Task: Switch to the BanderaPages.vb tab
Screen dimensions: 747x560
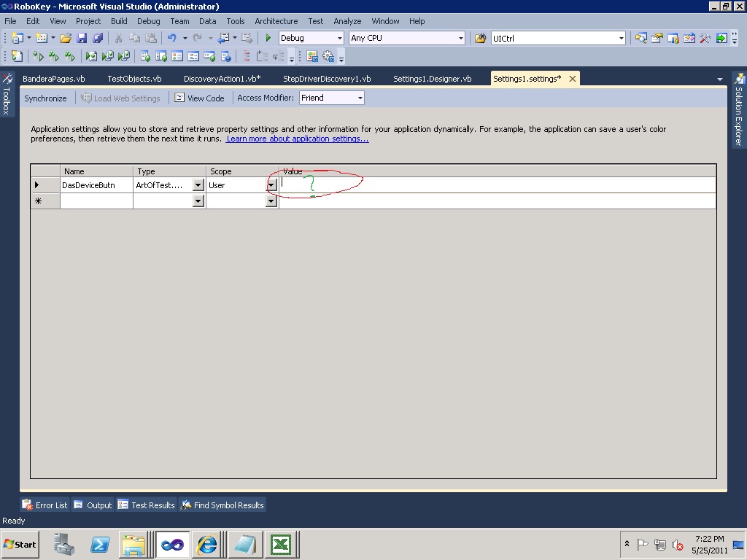Action: [x=54, y=79]
